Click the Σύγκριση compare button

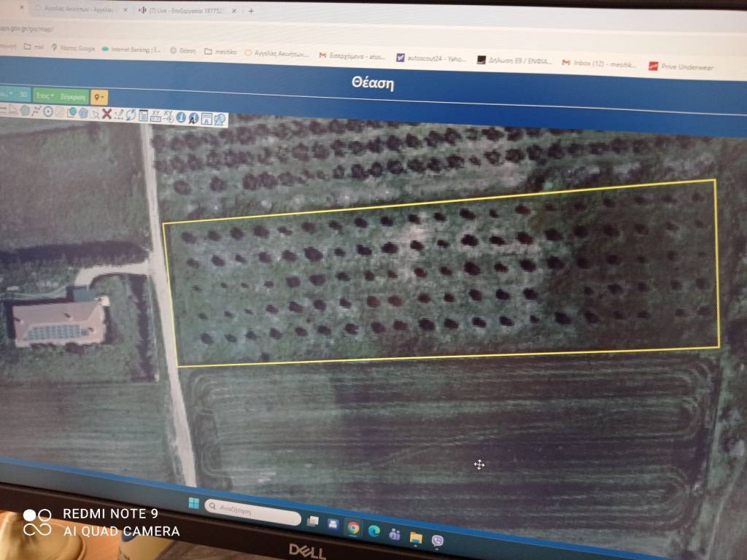[x=74, y=96]
